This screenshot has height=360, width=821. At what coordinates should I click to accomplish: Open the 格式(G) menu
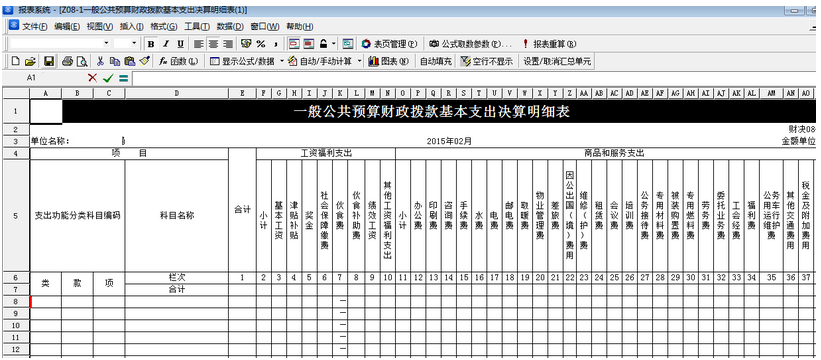[x=163, y=27]
